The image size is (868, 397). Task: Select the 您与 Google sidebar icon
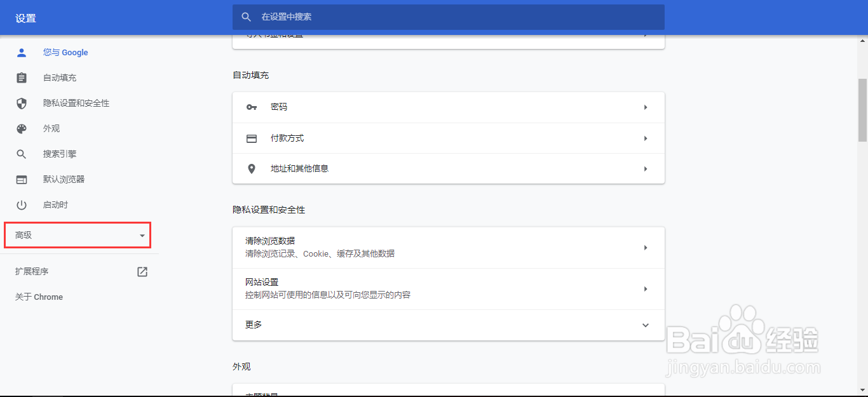21,52
